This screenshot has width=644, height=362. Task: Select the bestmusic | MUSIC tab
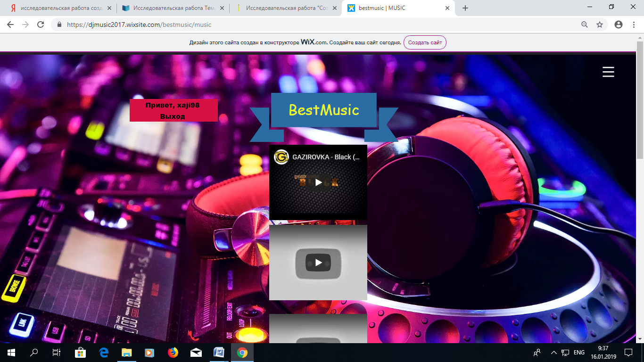point(398,8)
